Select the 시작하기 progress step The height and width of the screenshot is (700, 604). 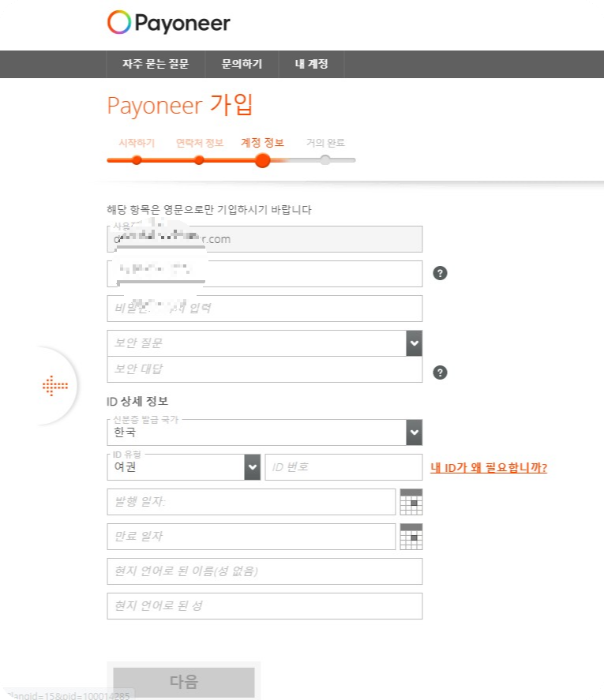click(137, 143)
